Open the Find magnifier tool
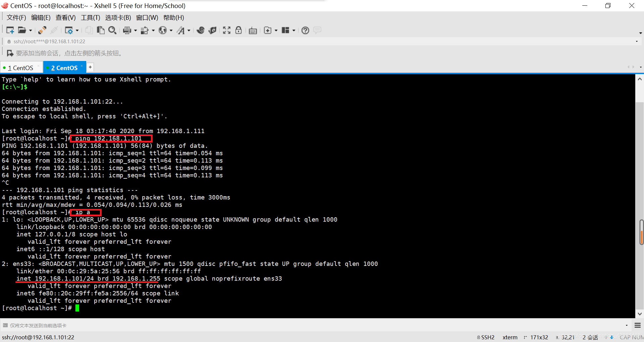Viewport: 644px width, 342px height. 112,30
